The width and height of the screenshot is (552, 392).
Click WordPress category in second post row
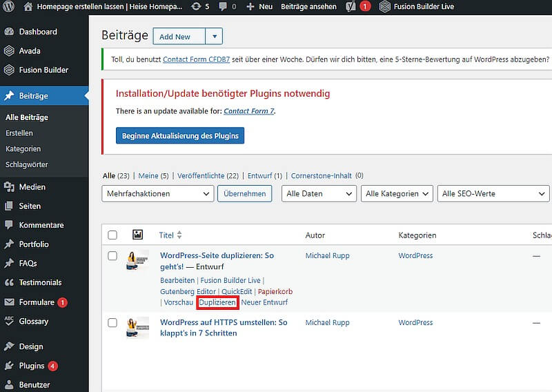click(x=415, y=322)
